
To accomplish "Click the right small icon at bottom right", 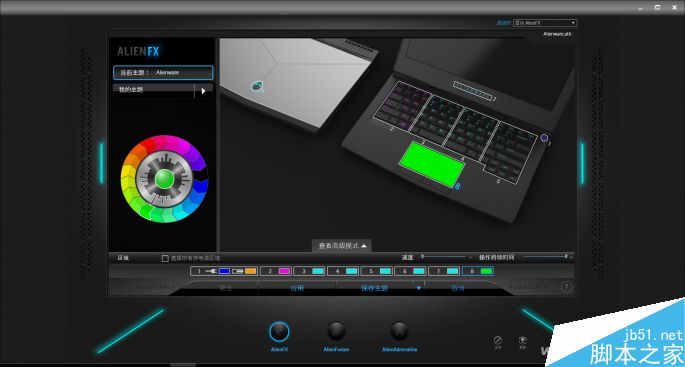I will click(522, 340).
